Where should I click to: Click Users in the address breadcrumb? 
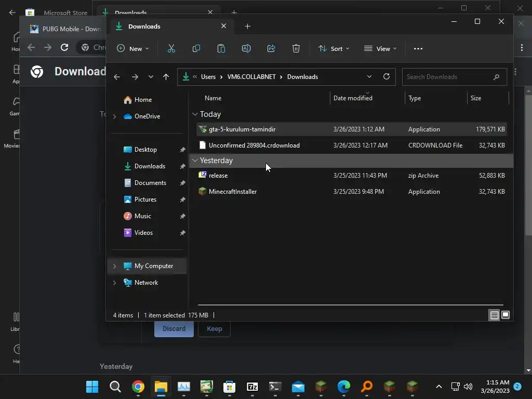click(208, 77)
